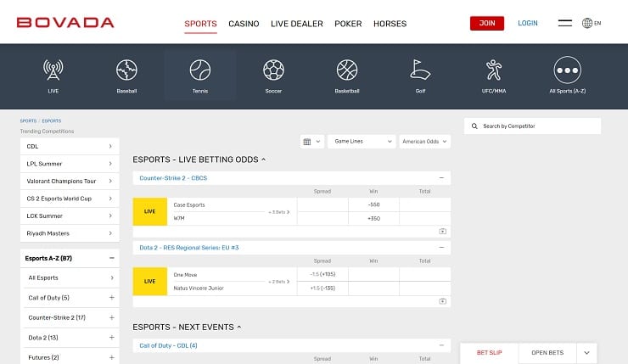
Task: Open Riyadh Masters trending competition
Action: pos(70,233)
